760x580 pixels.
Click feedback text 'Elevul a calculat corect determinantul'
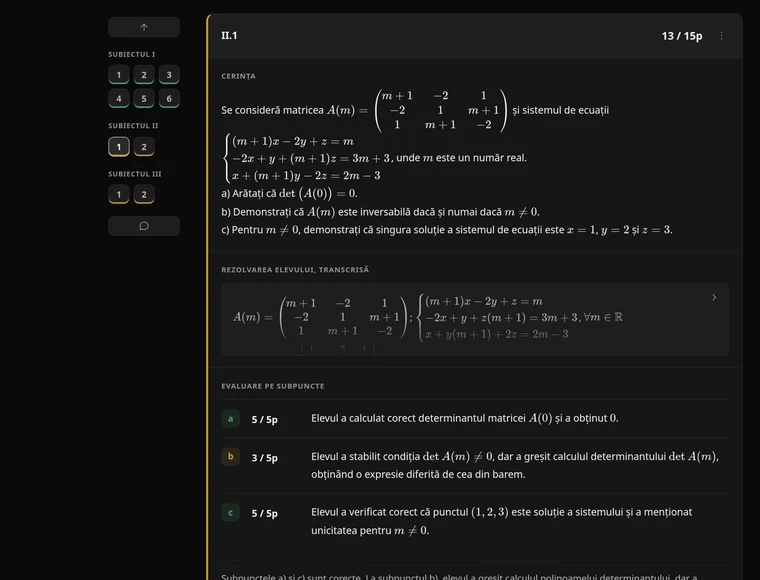click(x=418, y=418)
